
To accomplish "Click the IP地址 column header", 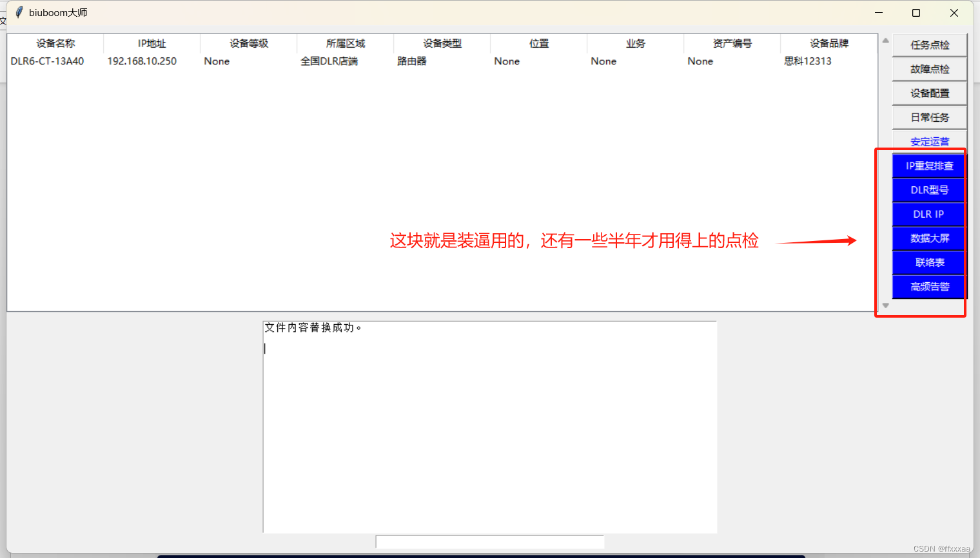I will click(152, 43).
